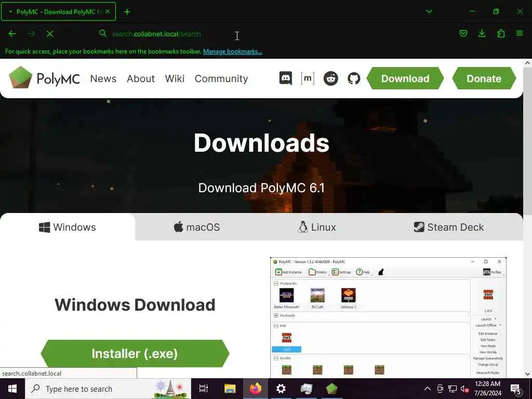The height and width of the screenshot is (399, 532).
Task: Open the Reddit icon link
Action: click(x=331, y=78)
